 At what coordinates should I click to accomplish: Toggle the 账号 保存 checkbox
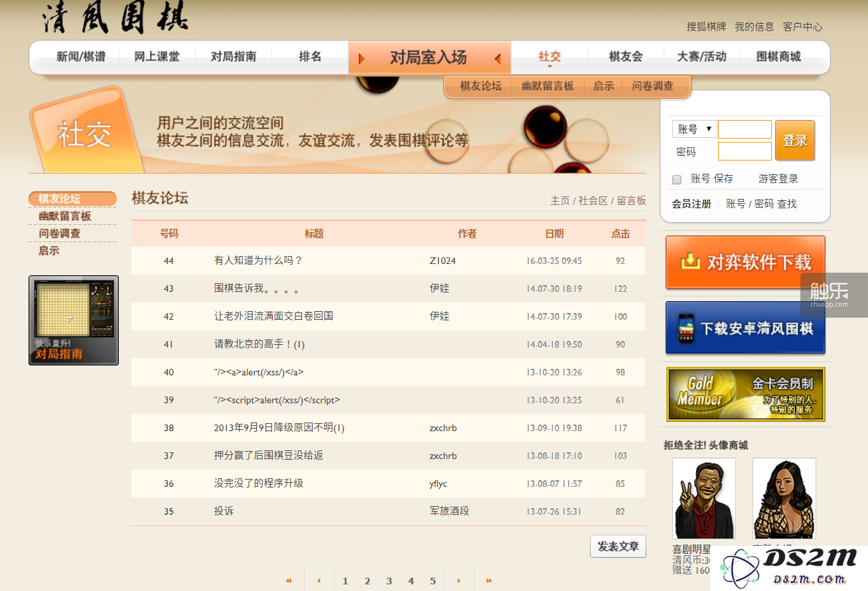tap(677, 180)
